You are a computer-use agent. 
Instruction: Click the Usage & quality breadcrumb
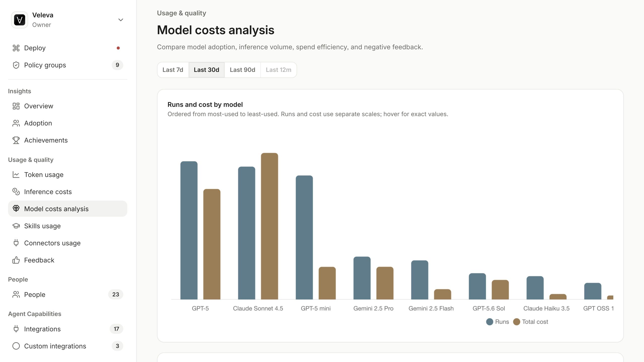(182, 13)
